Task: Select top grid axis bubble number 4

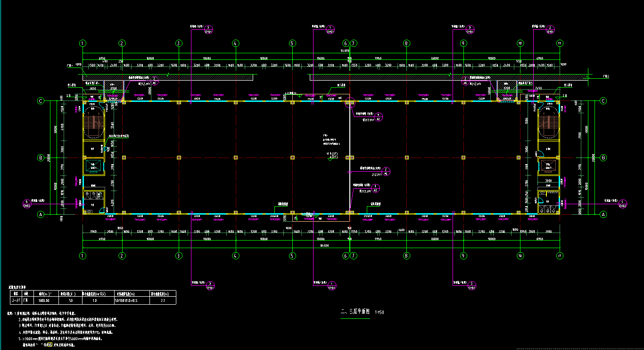Action: pos(235,43)
